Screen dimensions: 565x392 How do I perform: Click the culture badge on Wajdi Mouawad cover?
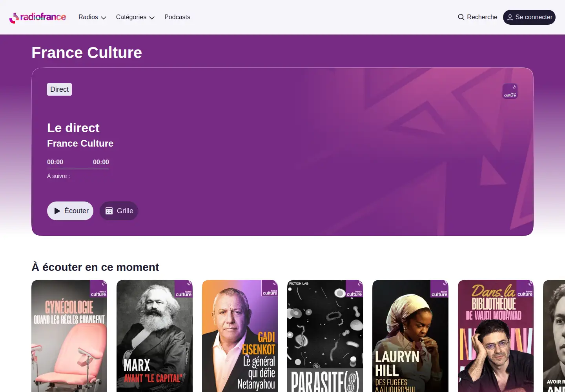[x=525, y=289]
